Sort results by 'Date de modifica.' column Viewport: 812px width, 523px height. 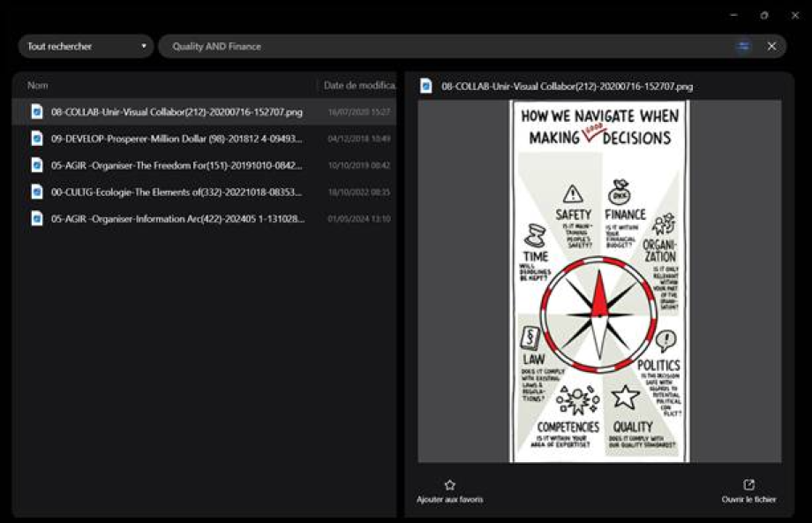[x=358, y=86]
